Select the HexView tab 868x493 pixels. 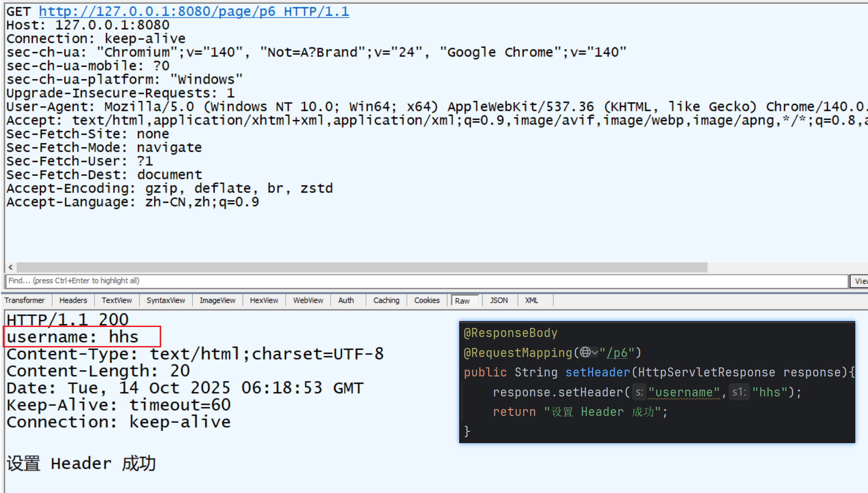264,300
